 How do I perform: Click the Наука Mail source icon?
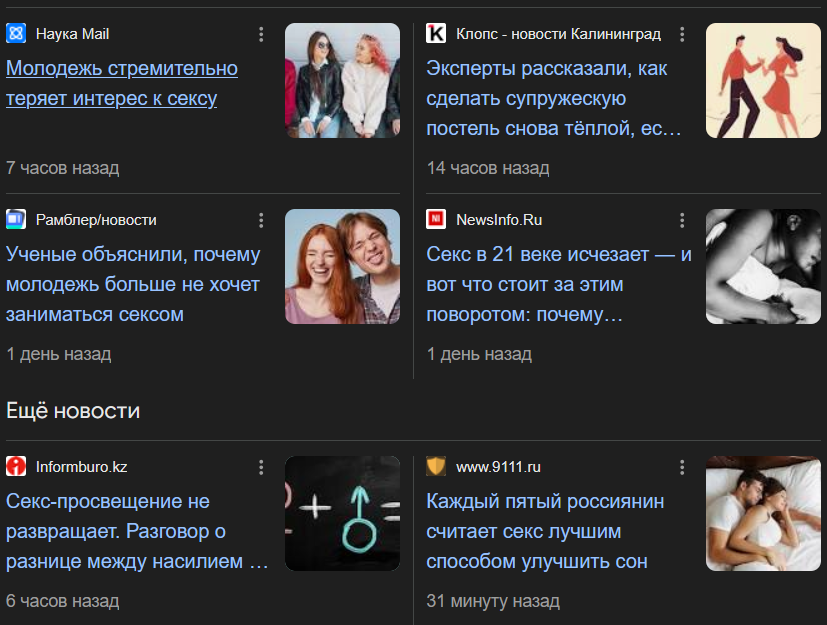tap(16, 33)
